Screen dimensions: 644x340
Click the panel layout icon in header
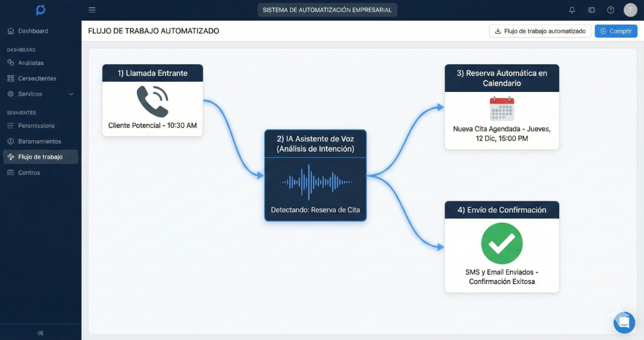[591, 10]
